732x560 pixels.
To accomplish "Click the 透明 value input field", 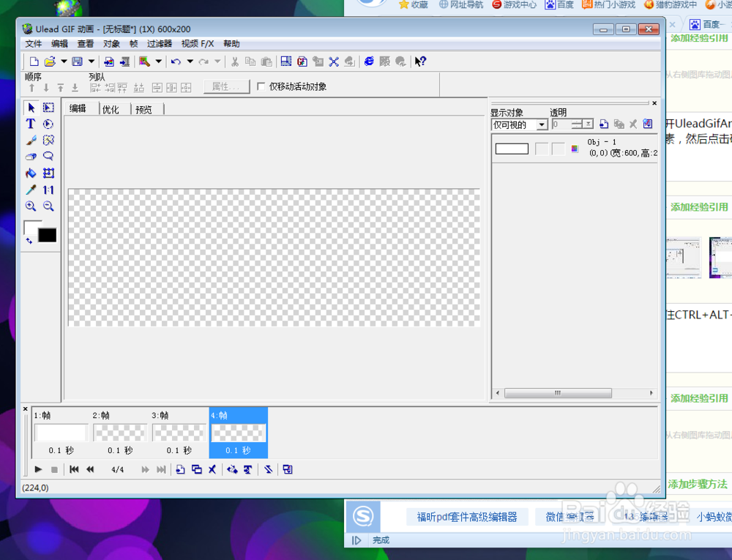I will (561, 124).
